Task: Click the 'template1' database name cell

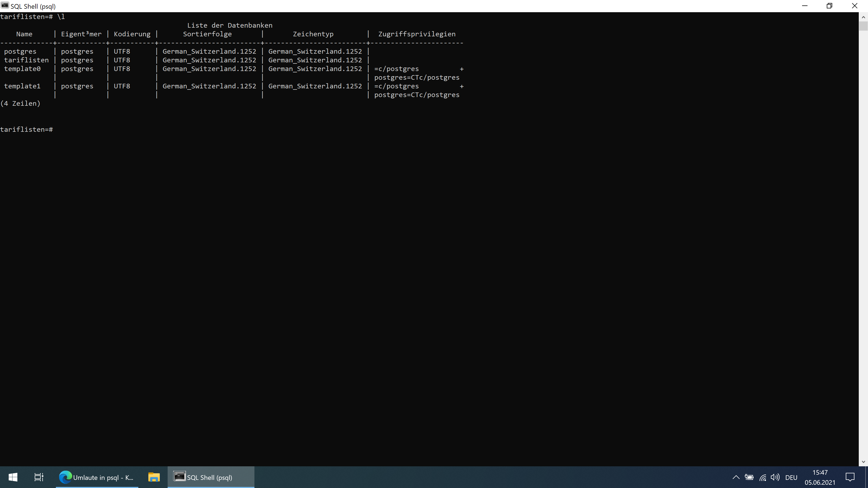Action: click(22, 86)
